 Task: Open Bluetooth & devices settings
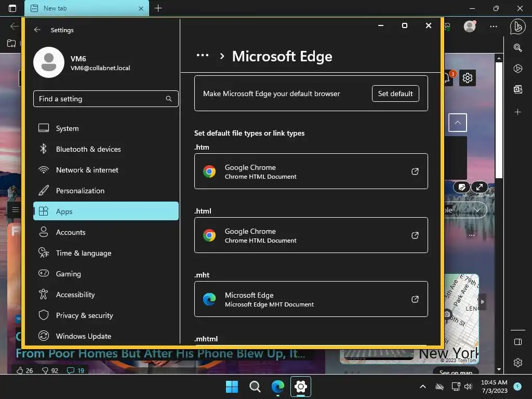(x=106, y=149)
